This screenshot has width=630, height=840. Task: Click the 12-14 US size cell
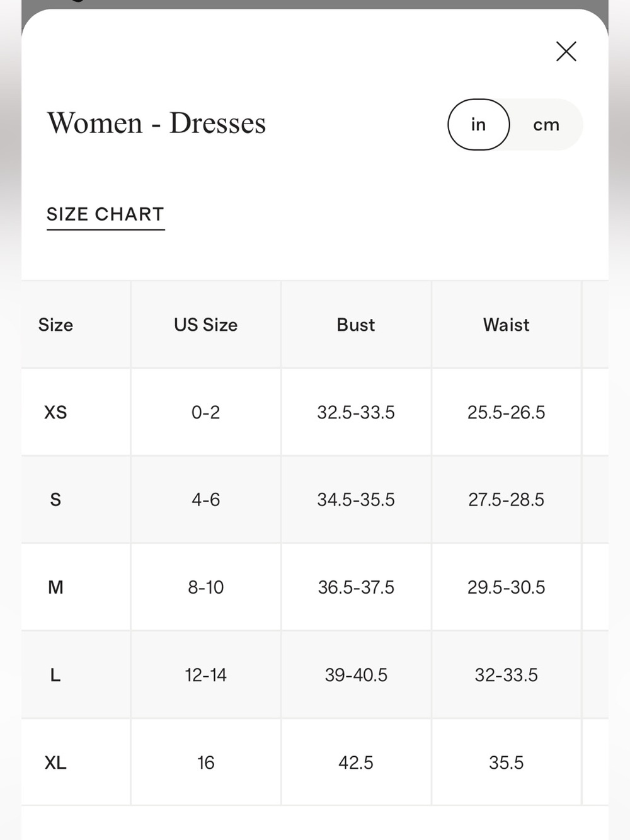pos(206,675)
